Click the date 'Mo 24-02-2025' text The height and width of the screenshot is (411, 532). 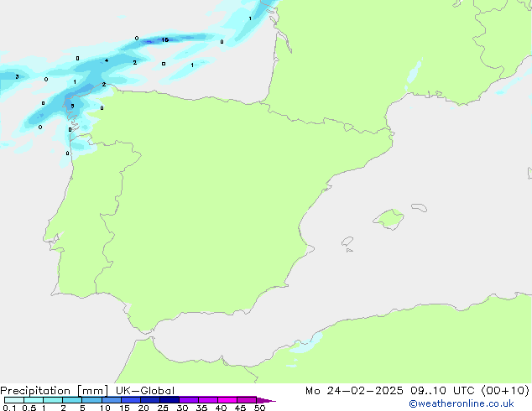(354, 391)
